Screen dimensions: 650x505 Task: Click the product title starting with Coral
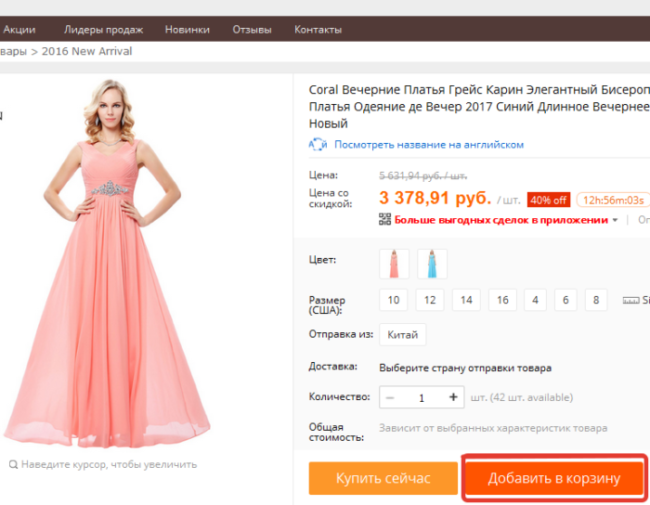(x=479, y=107)
